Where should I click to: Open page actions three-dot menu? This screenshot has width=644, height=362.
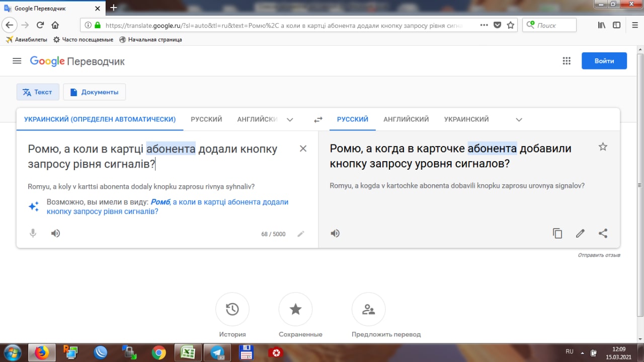(x=484, y=25)
